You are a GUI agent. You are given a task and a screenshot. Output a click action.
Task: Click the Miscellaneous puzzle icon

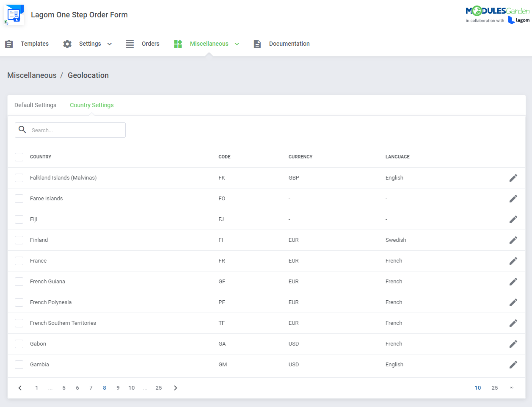[x=178, y=43]
